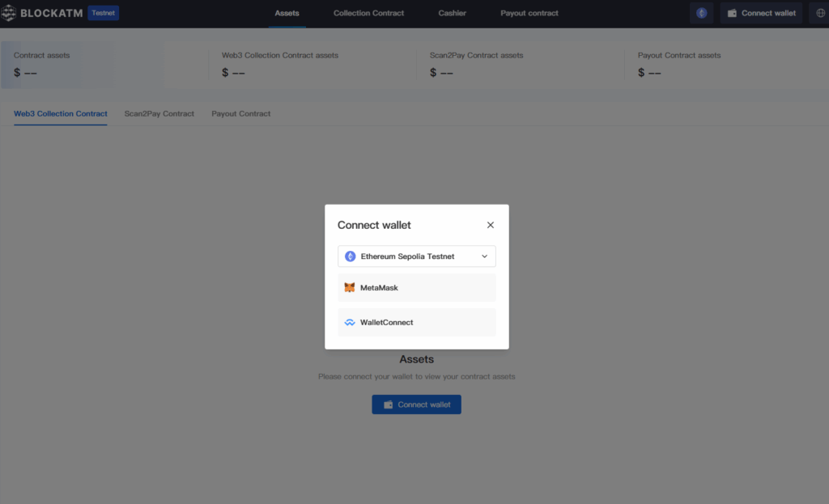This screenshot has height=504, width=829.
Task: Click the Ethereum icon in network dropdown
Action: (350, 256)
